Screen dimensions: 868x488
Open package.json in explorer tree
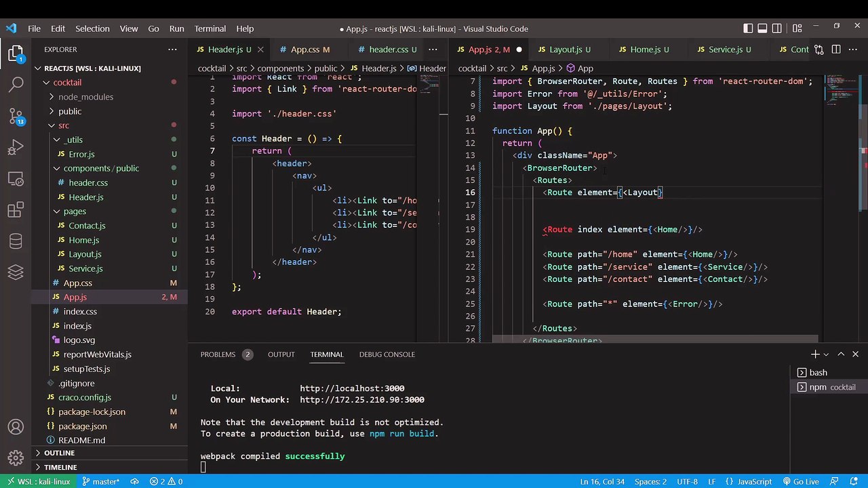pyautogui.click(x=82, y=426)
